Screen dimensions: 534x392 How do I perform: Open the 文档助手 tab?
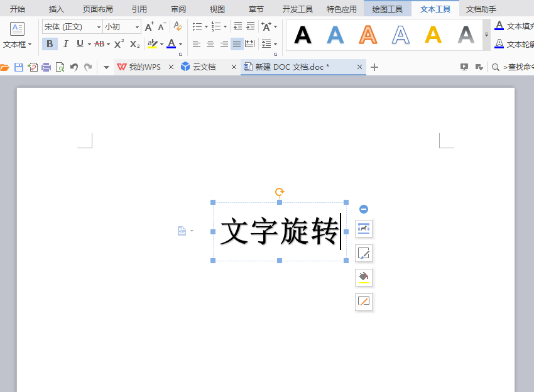[x=481, y=9]
